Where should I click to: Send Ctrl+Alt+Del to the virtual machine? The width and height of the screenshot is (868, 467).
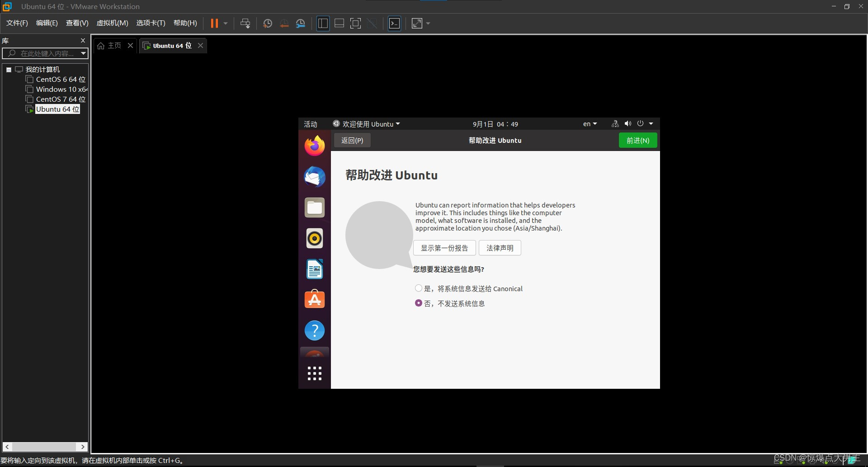(x=245, y=23)
